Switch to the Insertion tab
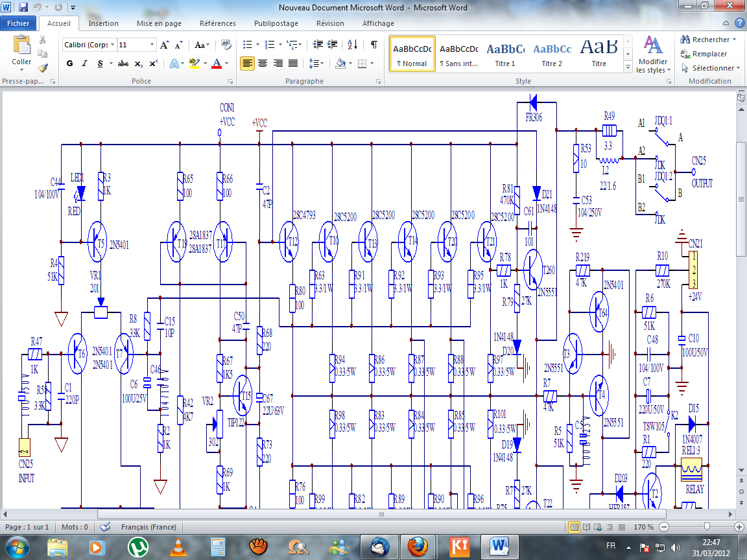747x560 pixels. [104, 23]
